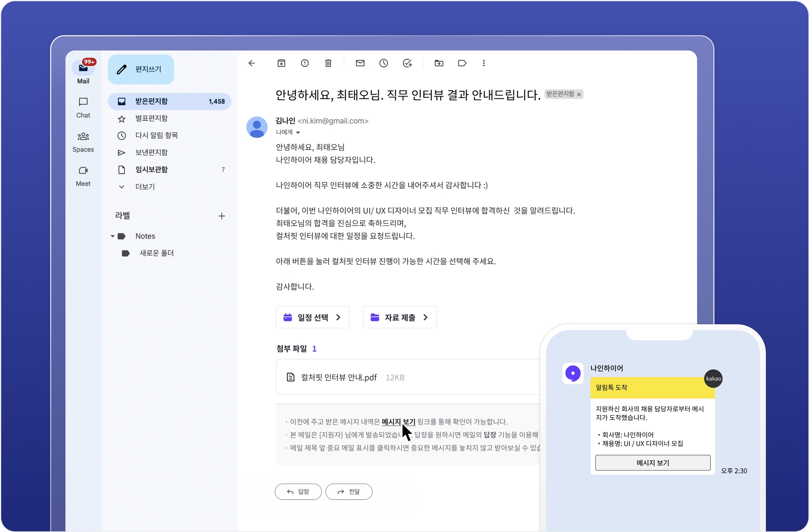Snooze email with clock icon
The height and width of the screenshot is (532, 809).
[383, 63]
